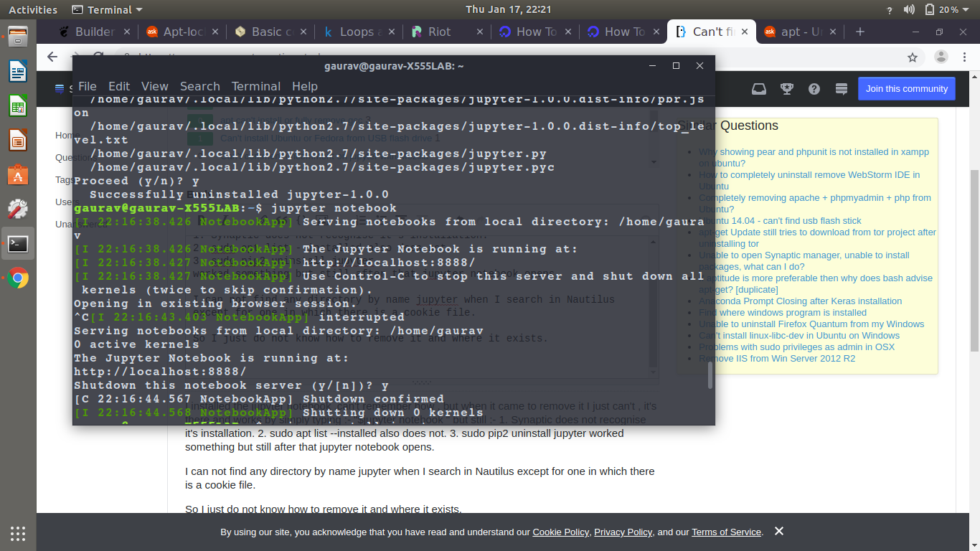
Task: Open the Edit menu in the terminal
Action: (x=119, y=86)
